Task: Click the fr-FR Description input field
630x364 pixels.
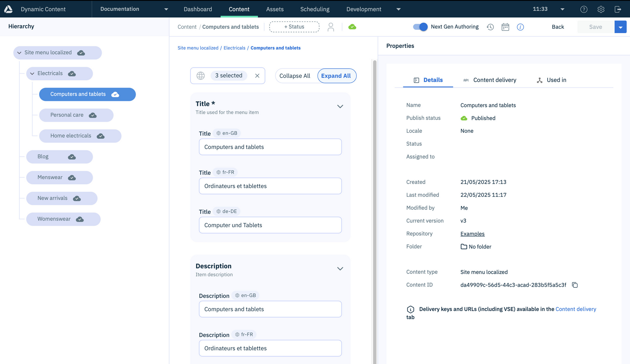Action: [270, 348]
